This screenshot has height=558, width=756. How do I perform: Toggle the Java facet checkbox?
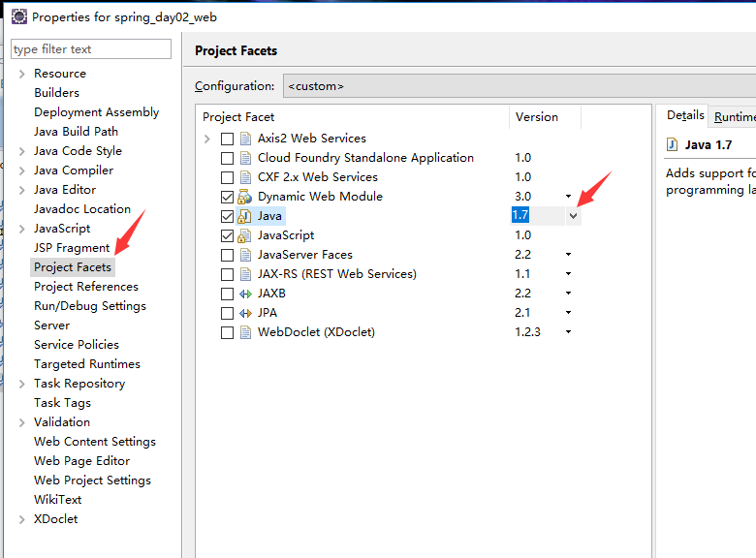coord(227,216)
